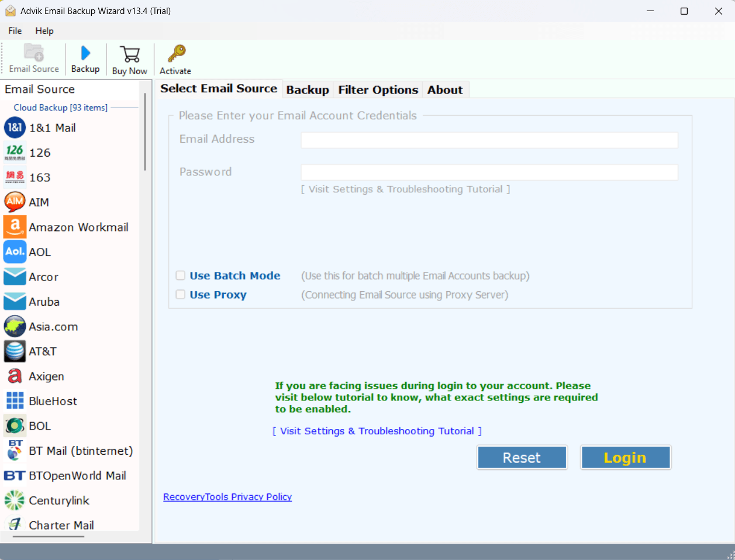The width and height of the screenshot is (735, 560).
Task: Open Buy Now shopping cart icon
Action: pyautogui.click(x=130, y=54)
